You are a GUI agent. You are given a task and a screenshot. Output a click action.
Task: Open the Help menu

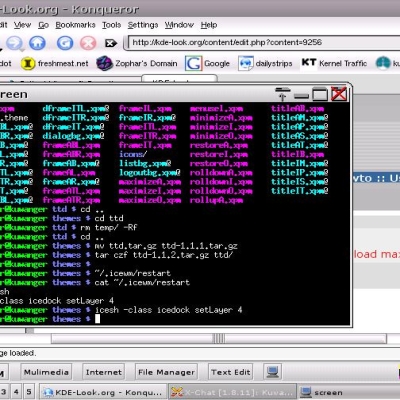coord(209,25)
